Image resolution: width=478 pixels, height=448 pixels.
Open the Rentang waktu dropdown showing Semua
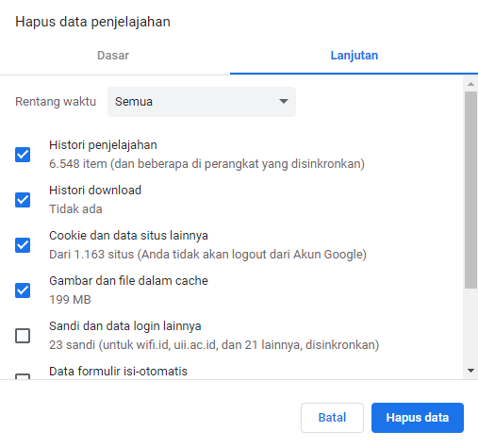(x=202, y=102)
